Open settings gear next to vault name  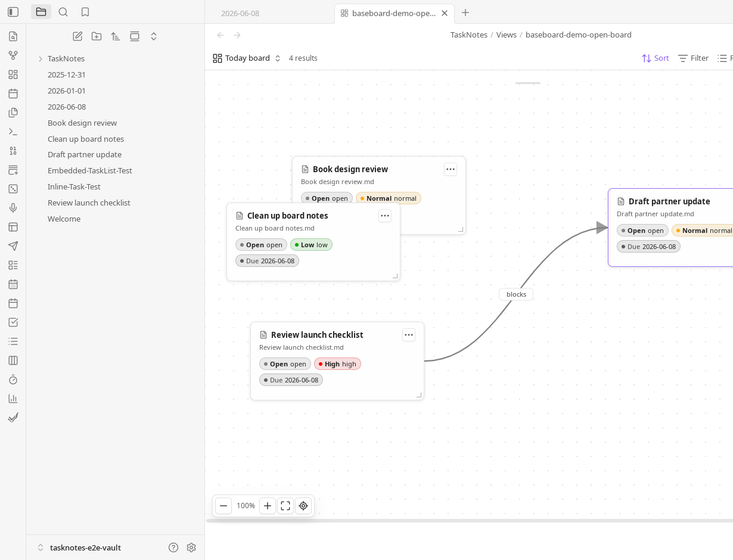(x=191, y=547)
